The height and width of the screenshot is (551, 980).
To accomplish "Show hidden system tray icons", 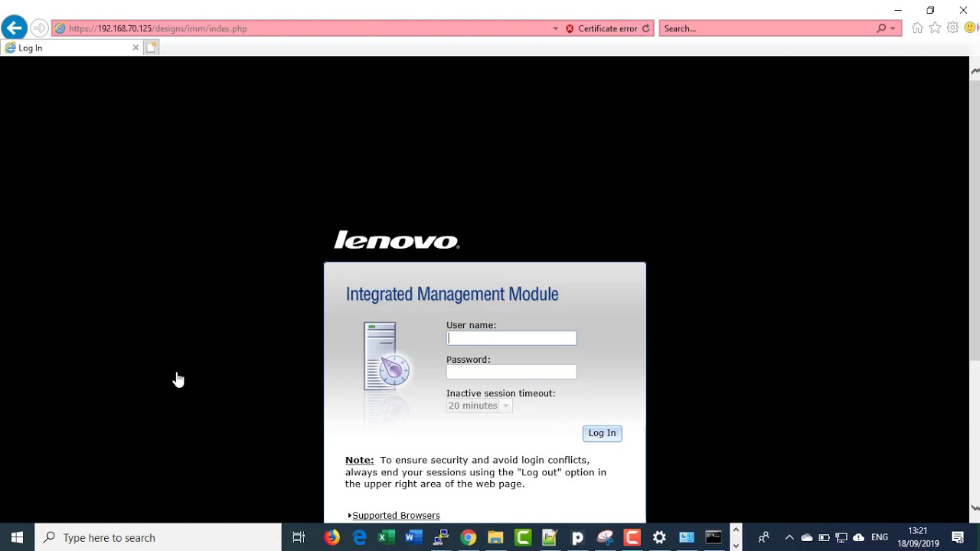I will tap(789, 537).
